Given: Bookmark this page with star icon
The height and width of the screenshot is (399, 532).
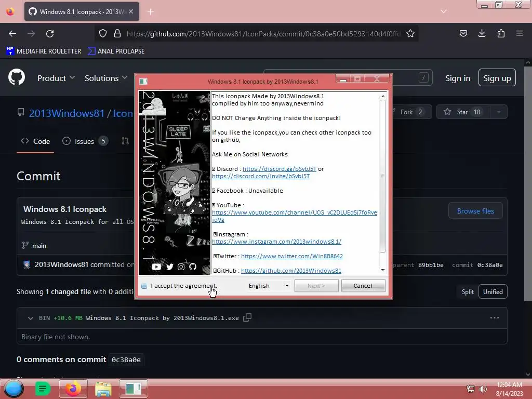Looking at the screenshot, I should [410, 33].
